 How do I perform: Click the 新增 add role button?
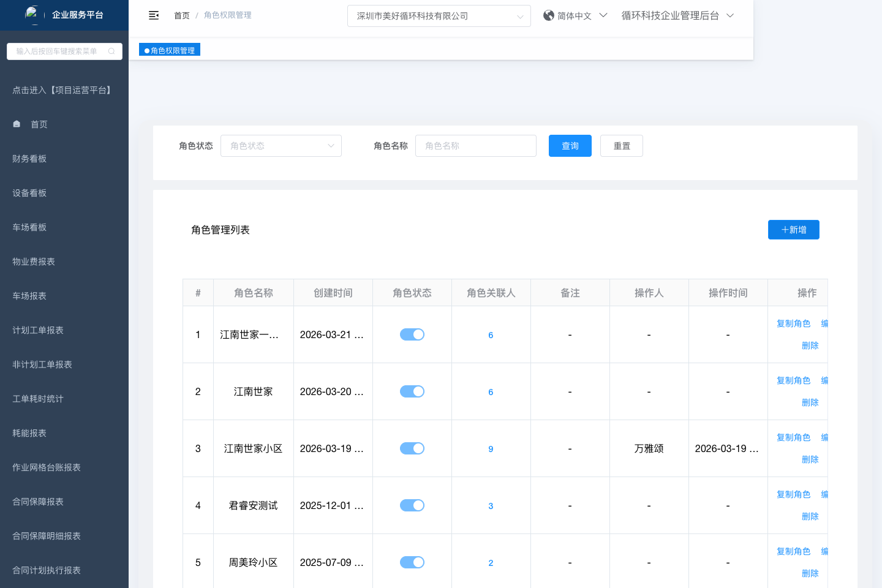[x=793, y=230]
